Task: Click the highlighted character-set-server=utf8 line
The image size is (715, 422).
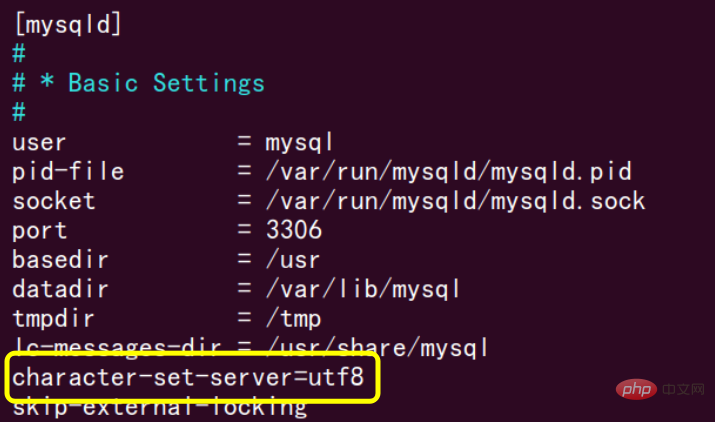Action: coord(195,379)
